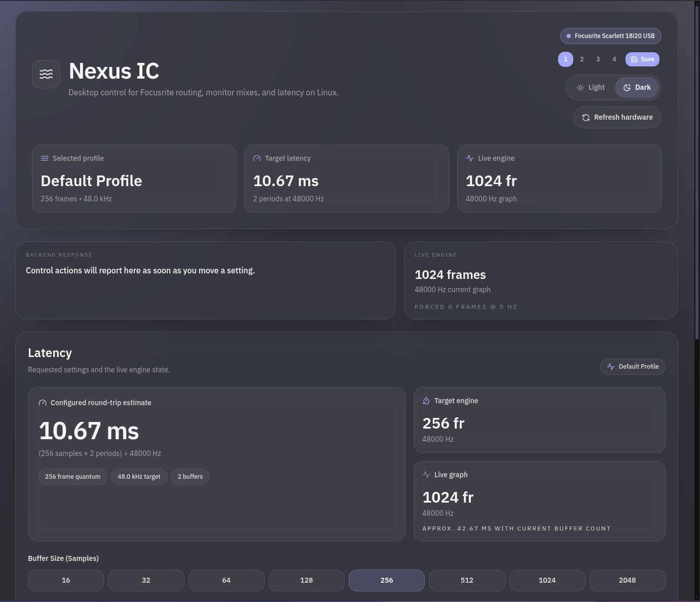Click 'APPROX. 42.67 MS' note text
Viewport: 700px width, 602px height.
pos(517,528)
